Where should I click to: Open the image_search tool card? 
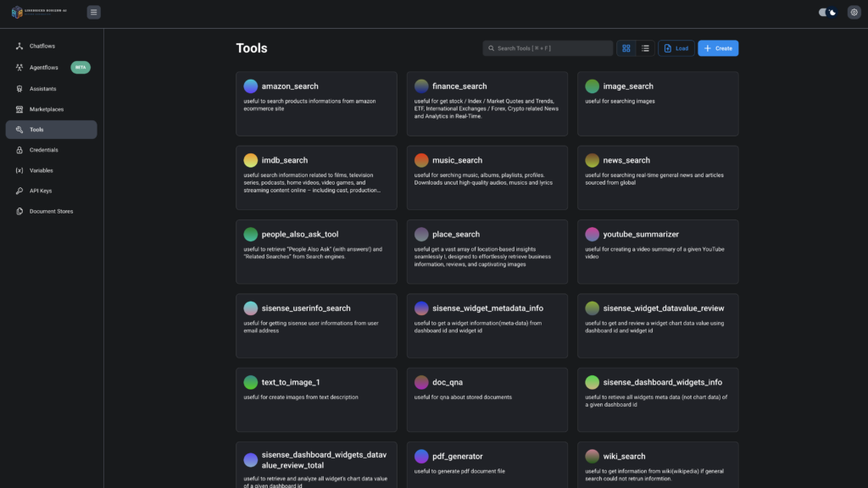[x=658, y=103]
